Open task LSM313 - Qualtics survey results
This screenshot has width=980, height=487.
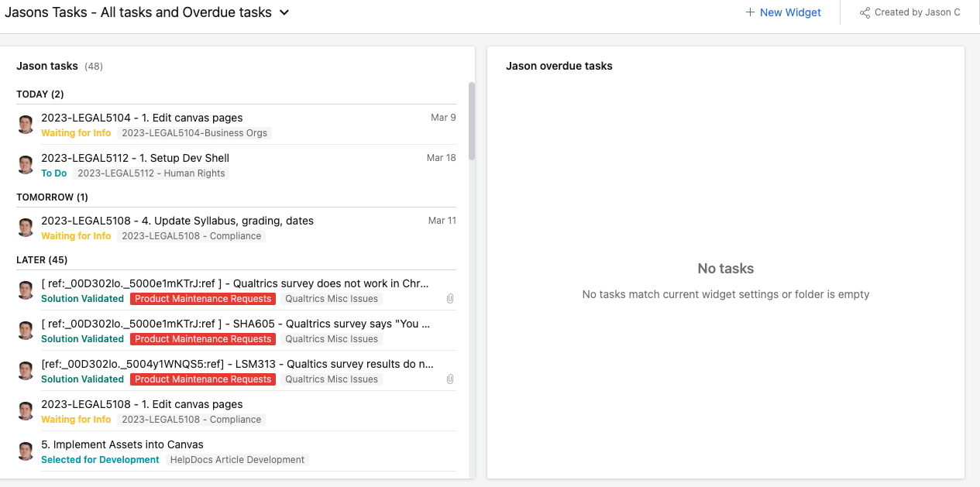[237, 364]
